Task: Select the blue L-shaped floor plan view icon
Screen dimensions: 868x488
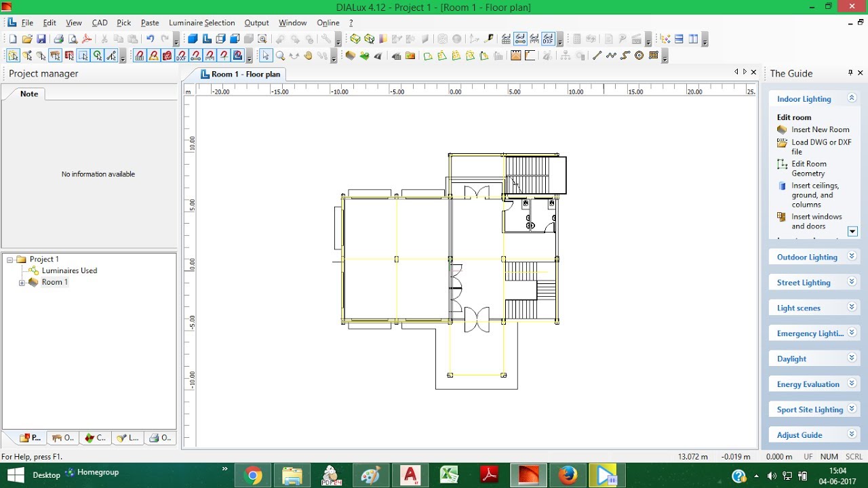Action: pyautogui.click(x=207, y=39)
